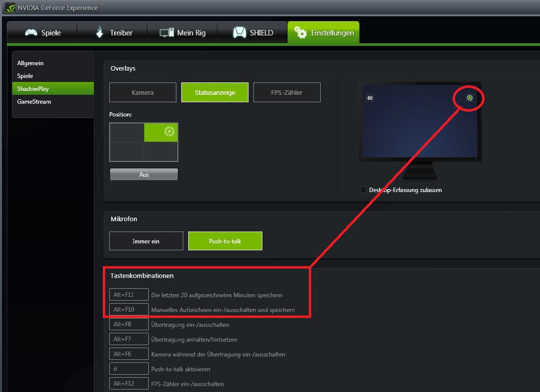Viewport: 540px width, 392px height.
Task: Click the 'FPS-Zähler ein-/ausschalten' label
Action: 187,384
